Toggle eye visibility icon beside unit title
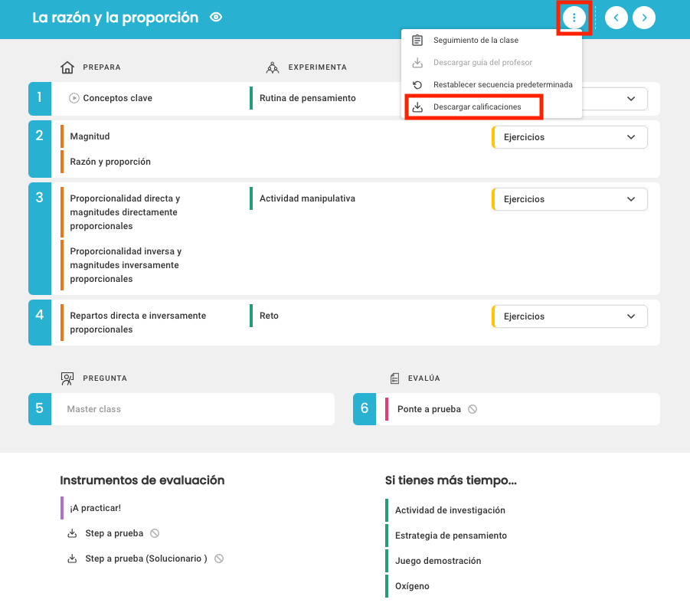The image size is (690, 616). coord(216,17)
